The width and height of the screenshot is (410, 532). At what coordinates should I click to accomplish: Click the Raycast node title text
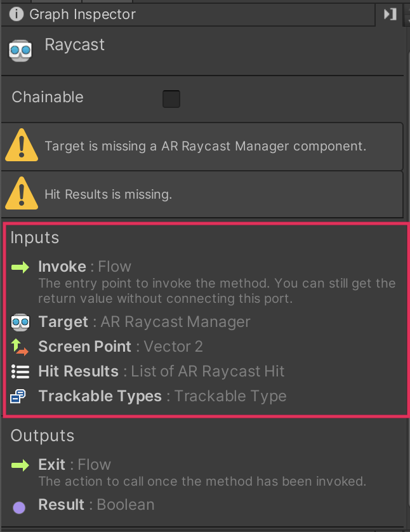(x=74, y=45)
